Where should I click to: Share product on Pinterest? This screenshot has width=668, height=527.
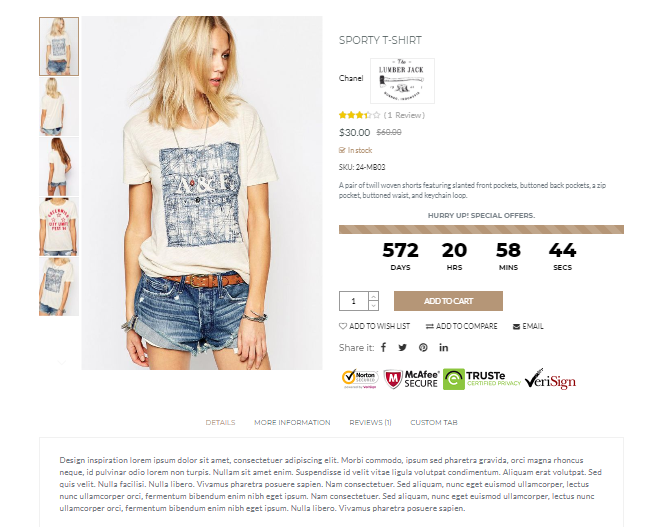(x=423, y=347)
